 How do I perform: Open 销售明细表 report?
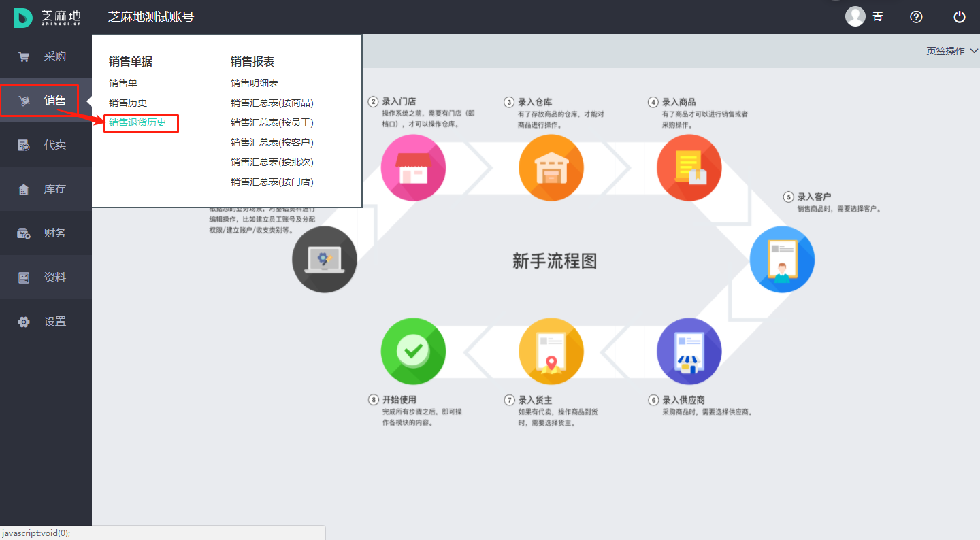coord(255,83)
